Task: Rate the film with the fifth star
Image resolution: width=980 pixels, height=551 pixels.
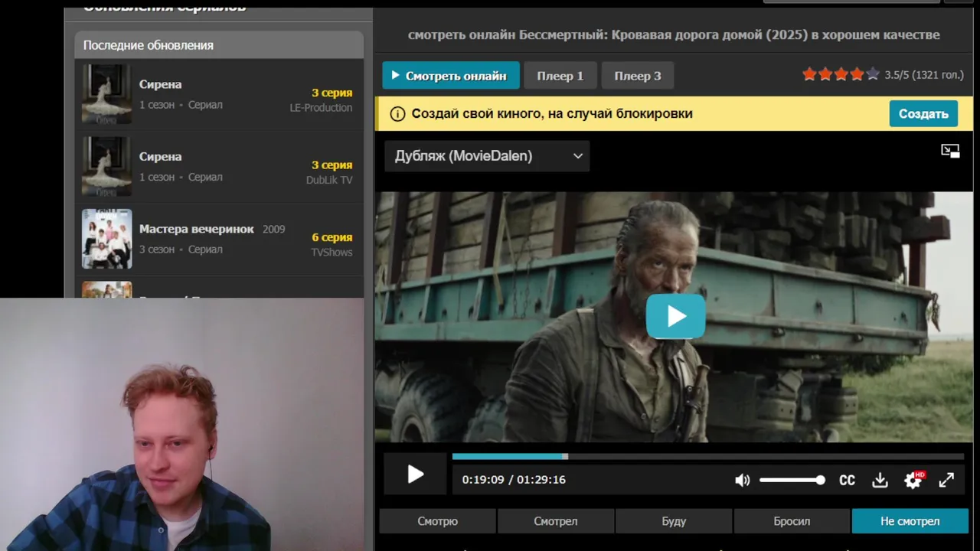Action: point(872,75)
